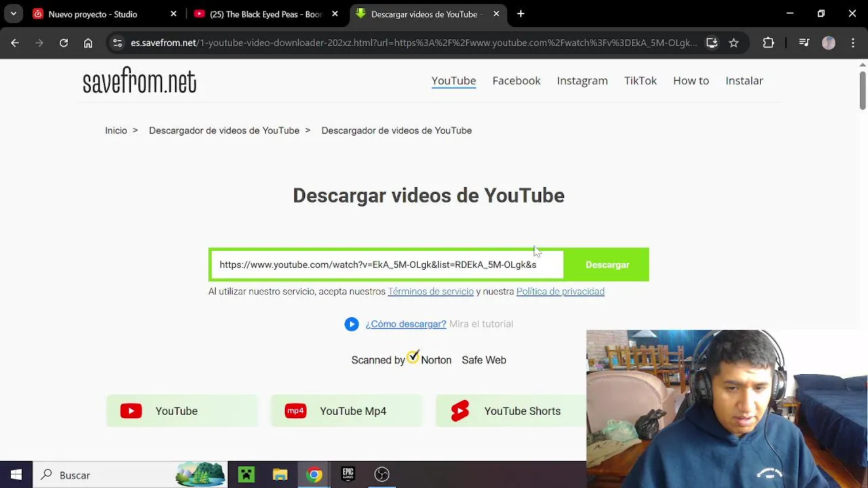
Task: Click the mp4 icon on YouTube Mp4 card
Action: point(296,411)
